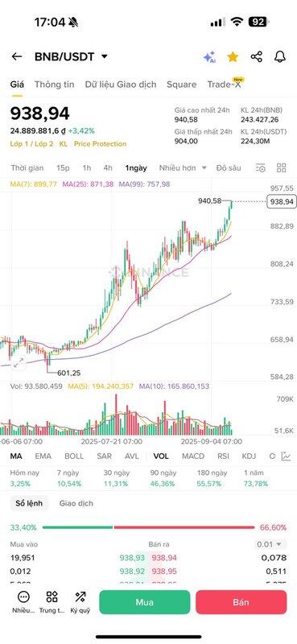Screen dimensions: 297x644
Task: Toggle the MA indicator
Action: [16, 456]
